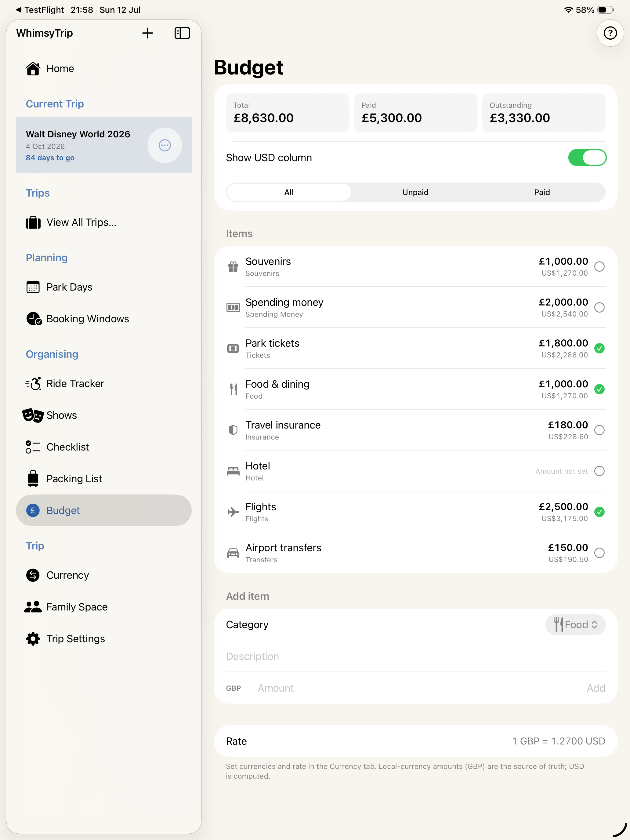Click the fork and knife icon beside Food & dining

coord(233,389)
